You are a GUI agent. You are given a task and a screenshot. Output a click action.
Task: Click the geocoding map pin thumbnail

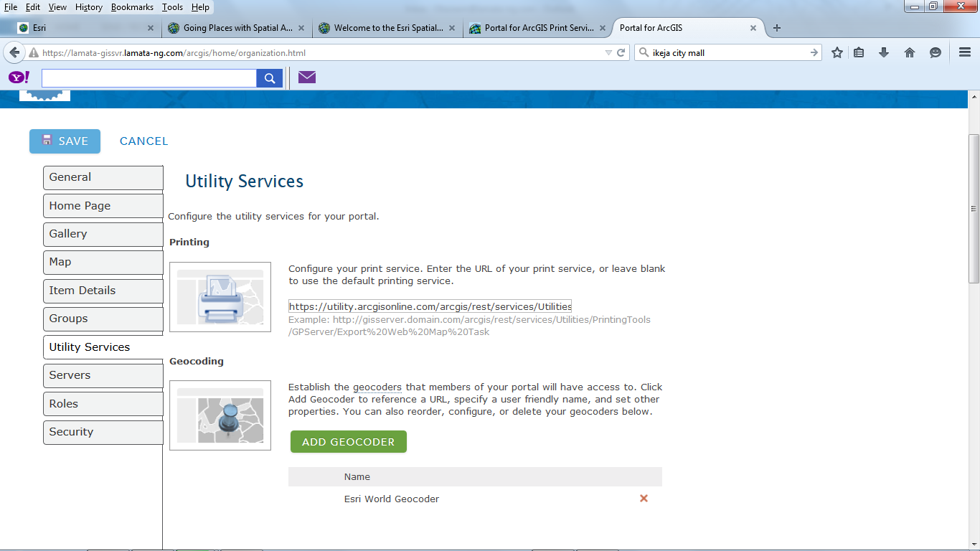point(220,415)
